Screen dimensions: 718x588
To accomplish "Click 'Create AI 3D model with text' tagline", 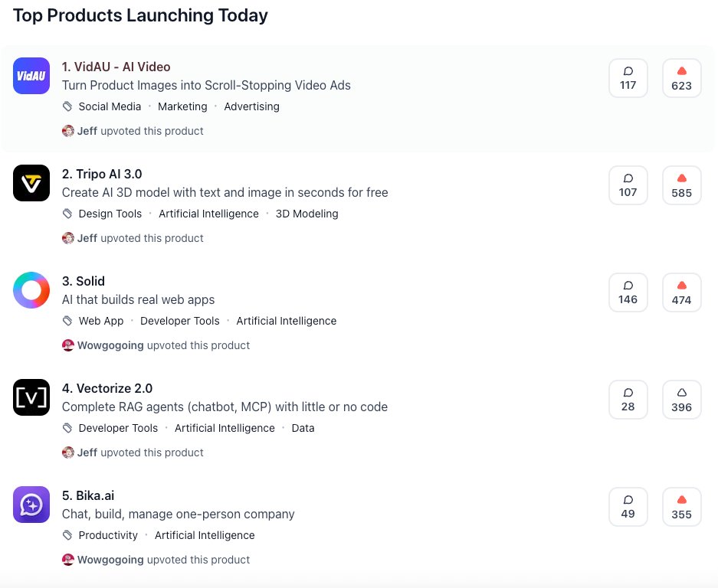I will point(225,192).
